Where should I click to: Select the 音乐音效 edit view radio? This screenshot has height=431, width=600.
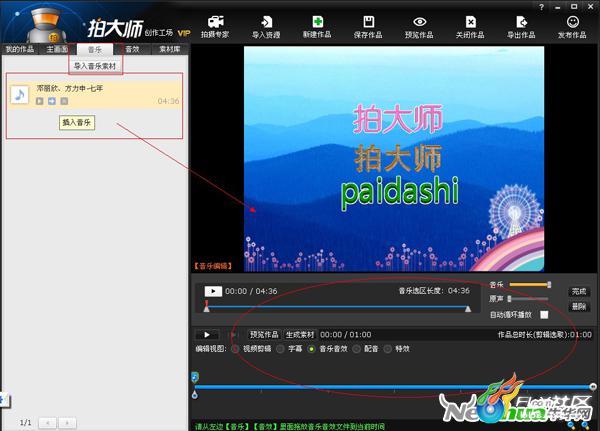(311, 349)
